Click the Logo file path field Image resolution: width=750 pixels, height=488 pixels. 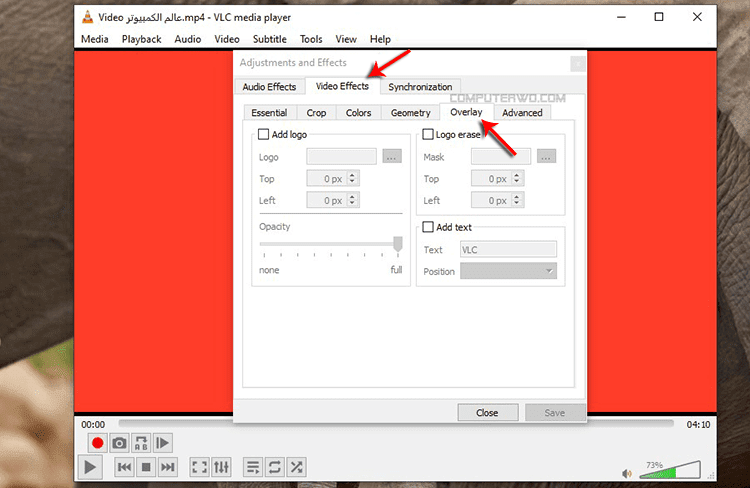342,156
